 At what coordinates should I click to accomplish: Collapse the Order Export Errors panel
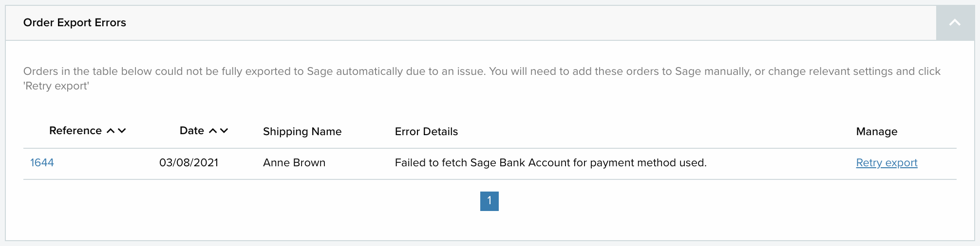[955, 23]
